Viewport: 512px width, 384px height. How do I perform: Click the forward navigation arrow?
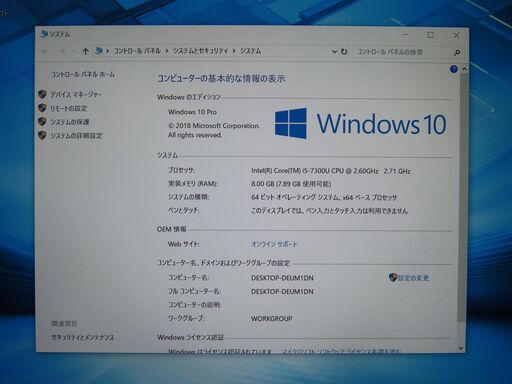(62, 51)
